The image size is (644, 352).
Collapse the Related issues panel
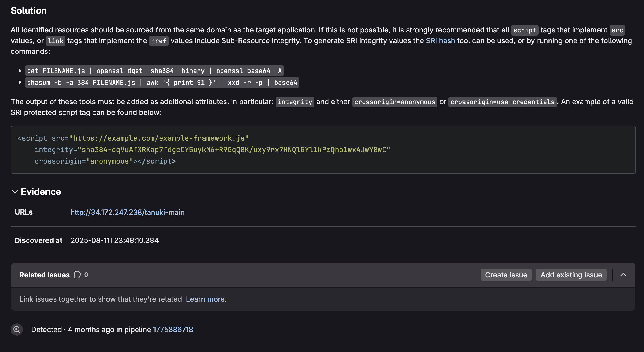point(623,275)
